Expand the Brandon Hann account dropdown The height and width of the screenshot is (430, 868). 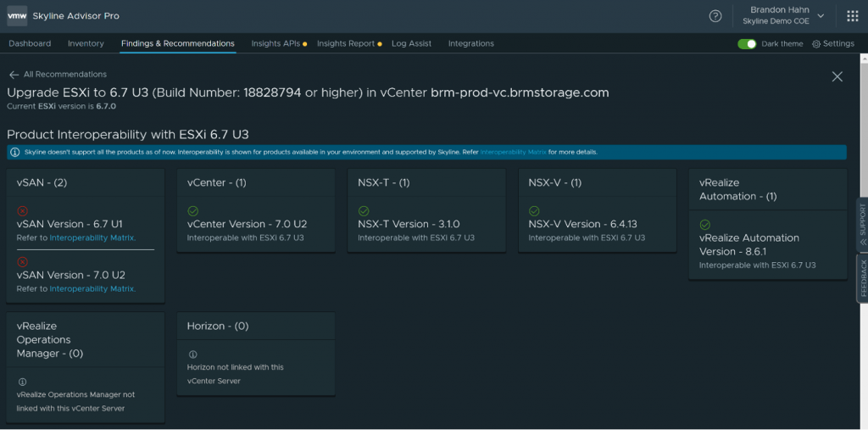[x=820, y=15]
